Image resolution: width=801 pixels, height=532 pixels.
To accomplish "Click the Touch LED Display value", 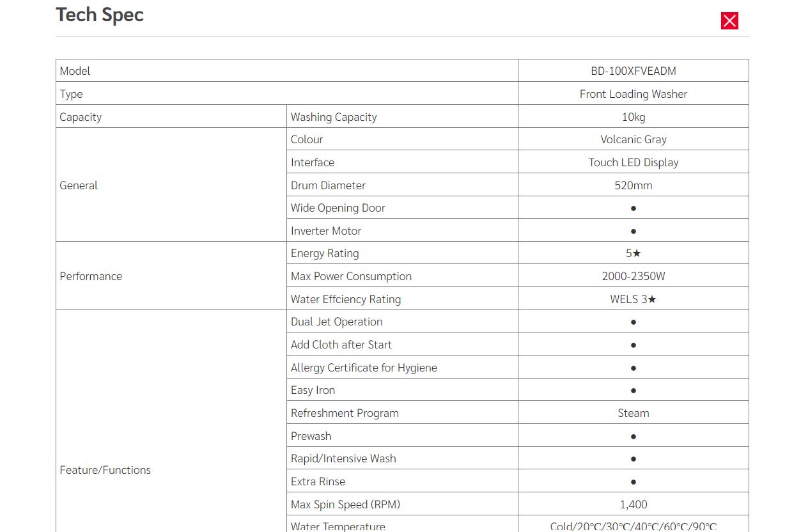I will point(633,162).
